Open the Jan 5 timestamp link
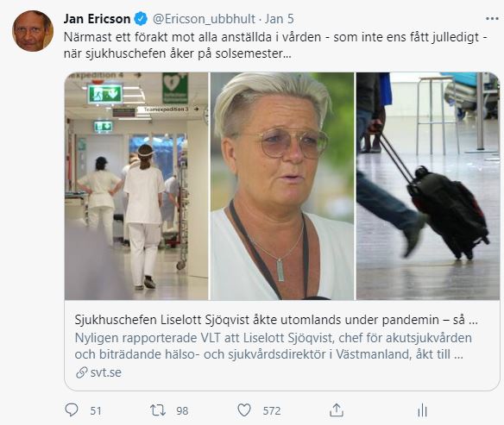 pyautogui.click(x=279, y=19)
